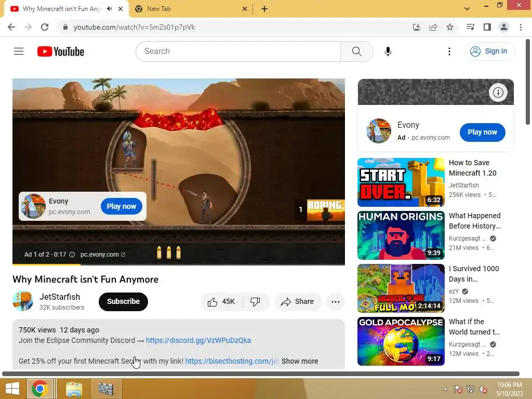Image resolution: width=532 pixels, height=399 pixels.
Task: Open HUMAN ORIGINS video thumbnail
Action: point(401,235)
